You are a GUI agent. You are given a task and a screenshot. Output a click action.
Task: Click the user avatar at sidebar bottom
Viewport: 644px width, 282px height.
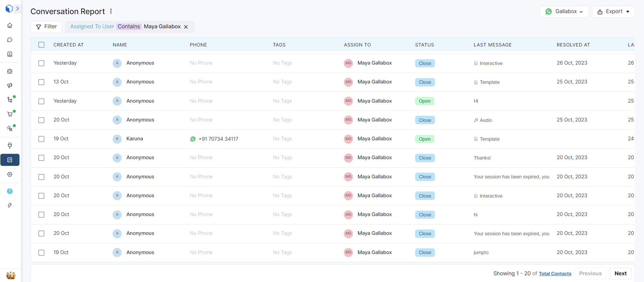[x=11, y=275]
